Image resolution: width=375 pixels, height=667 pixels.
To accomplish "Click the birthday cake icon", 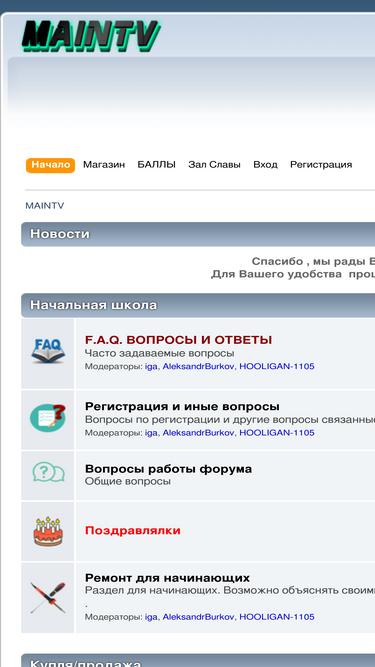I will tap(48, 531).
